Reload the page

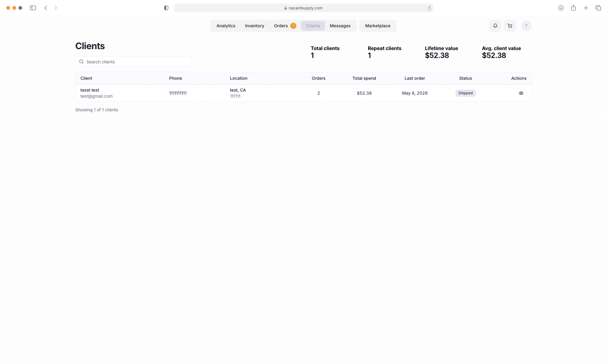point(429,8)
